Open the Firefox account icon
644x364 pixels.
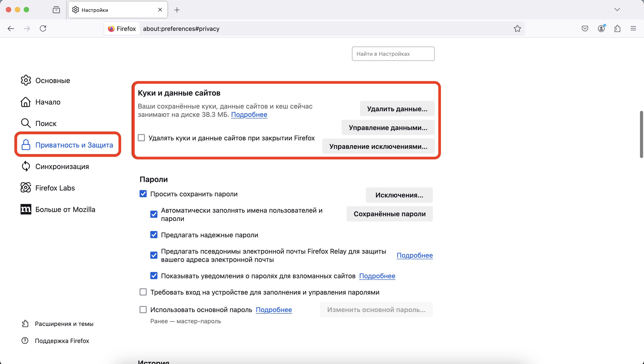coord(601,28)
